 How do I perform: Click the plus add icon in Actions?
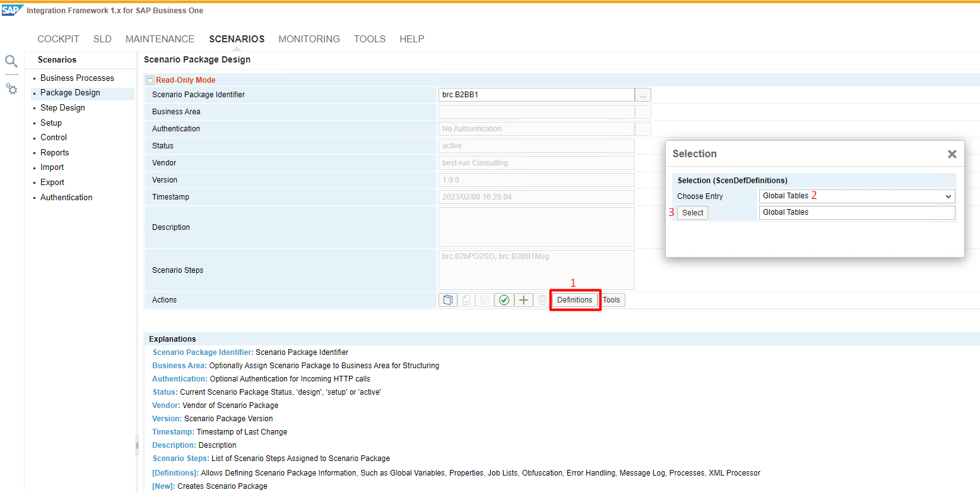click(523, 300)
